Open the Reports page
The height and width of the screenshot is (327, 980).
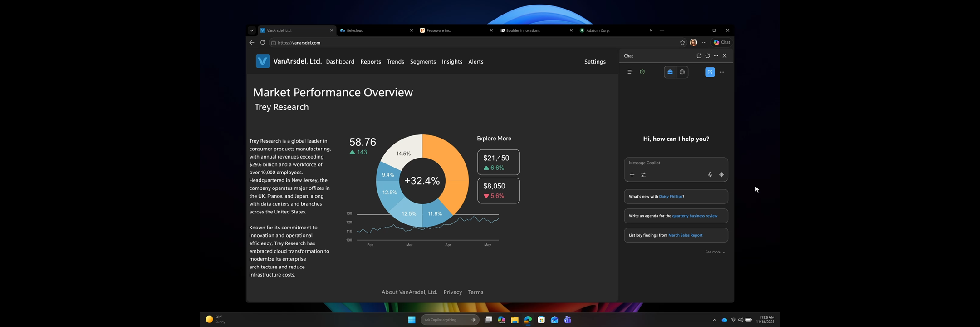click(x=371, y=62)
